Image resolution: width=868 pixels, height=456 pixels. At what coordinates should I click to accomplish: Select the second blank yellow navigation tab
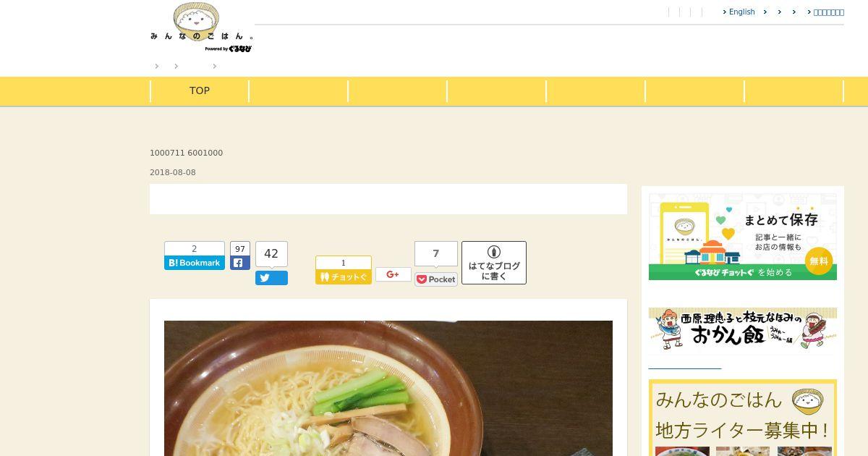[x=398, y=91]
